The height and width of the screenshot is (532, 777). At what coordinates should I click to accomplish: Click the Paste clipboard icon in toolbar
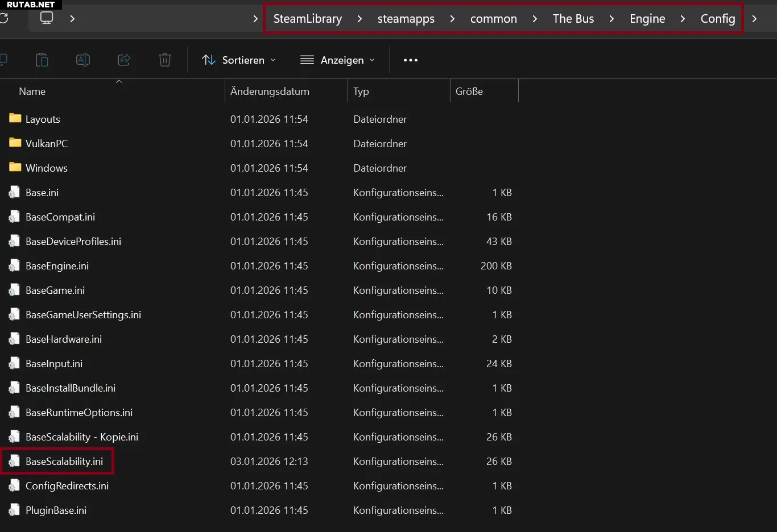point(42,60)
